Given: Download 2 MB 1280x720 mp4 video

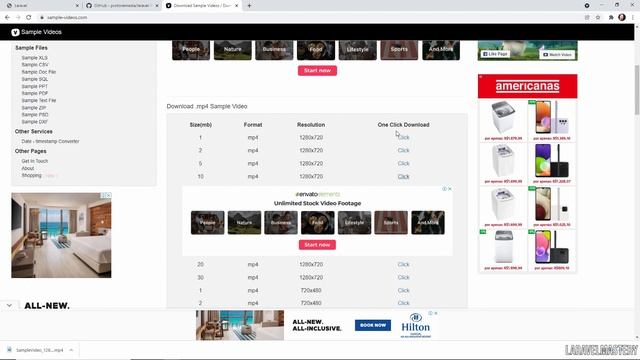Looking at the screenshot, I should [403, 151].
